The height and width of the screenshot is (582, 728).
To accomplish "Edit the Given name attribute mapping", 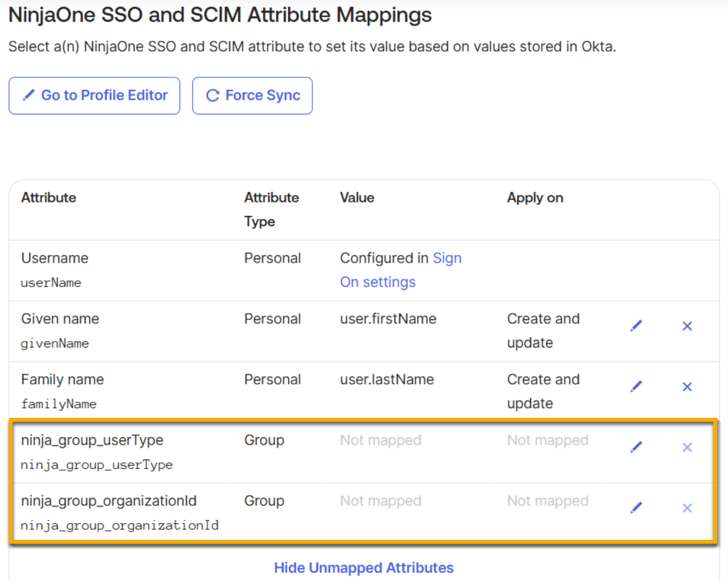I will pos(636,326).
